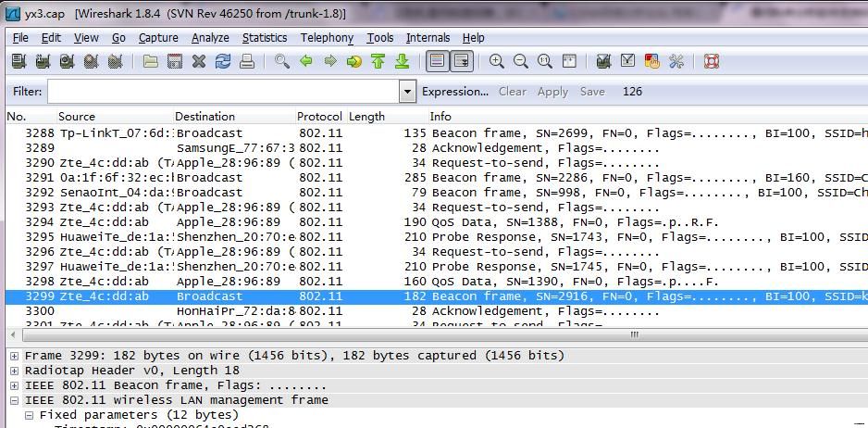Toggle packet list colorize icon
Image resolution: width=868 pixels, height=428 pixels.
click(438, 61)
